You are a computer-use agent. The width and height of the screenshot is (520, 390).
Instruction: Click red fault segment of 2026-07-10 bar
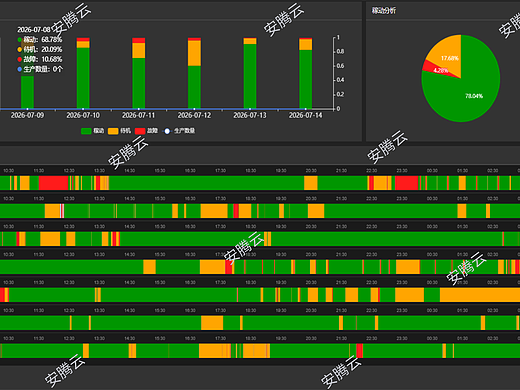(x=83, y=39)
